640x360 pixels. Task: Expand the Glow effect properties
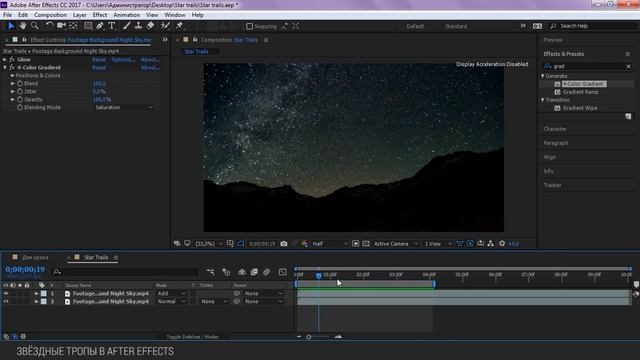tap(4, 60)
